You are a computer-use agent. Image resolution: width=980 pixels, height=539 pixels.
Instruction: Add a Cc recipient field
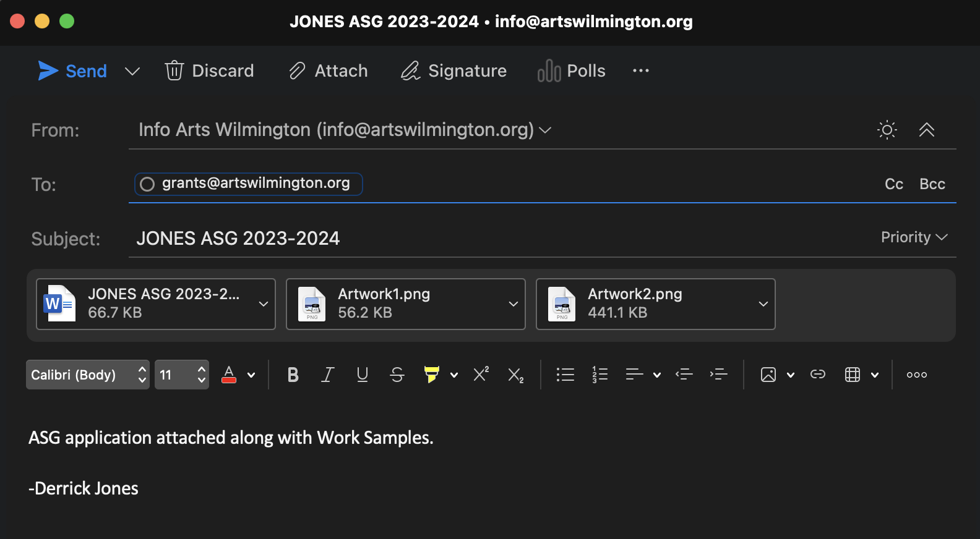coord(893,184)
